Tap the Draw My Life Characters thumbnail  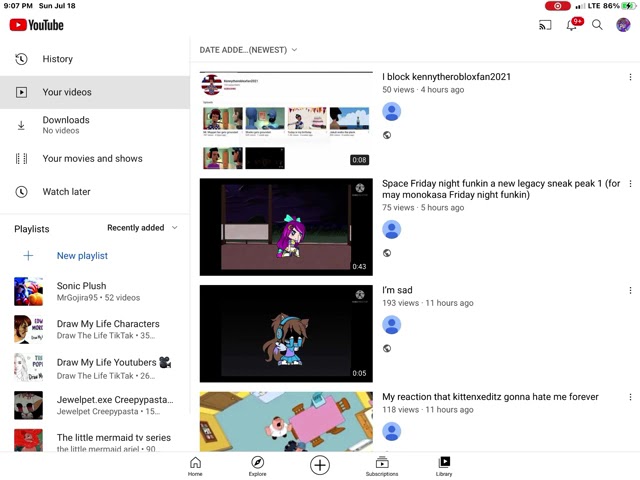[29, 329]
